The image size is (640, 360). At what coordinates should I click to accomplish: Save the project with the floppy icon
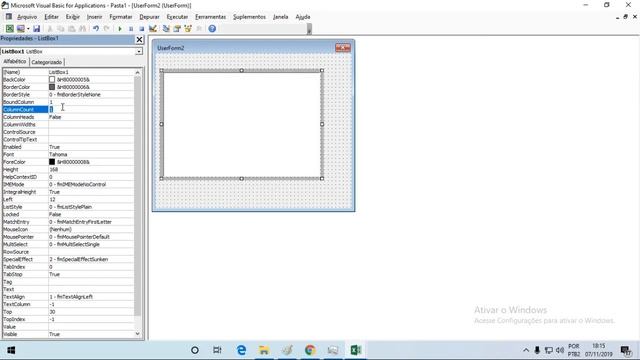(x=36, y=29)
